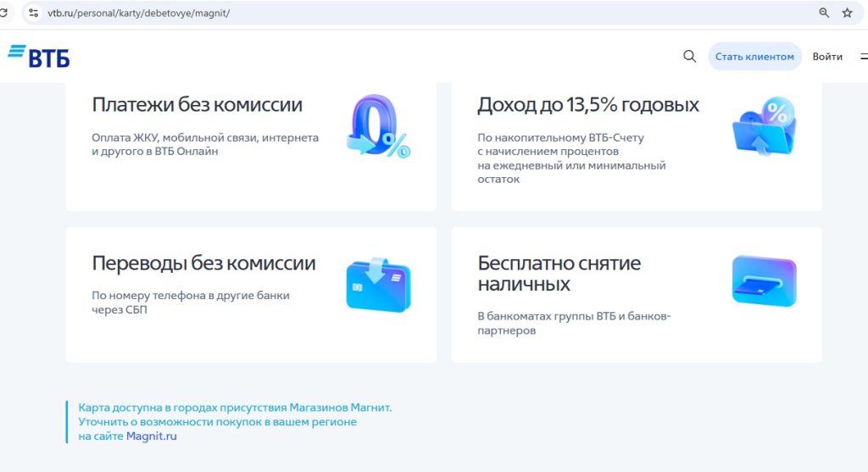
Task: Click the 0% commission-free payments illustration
Action: pos(379,126)
